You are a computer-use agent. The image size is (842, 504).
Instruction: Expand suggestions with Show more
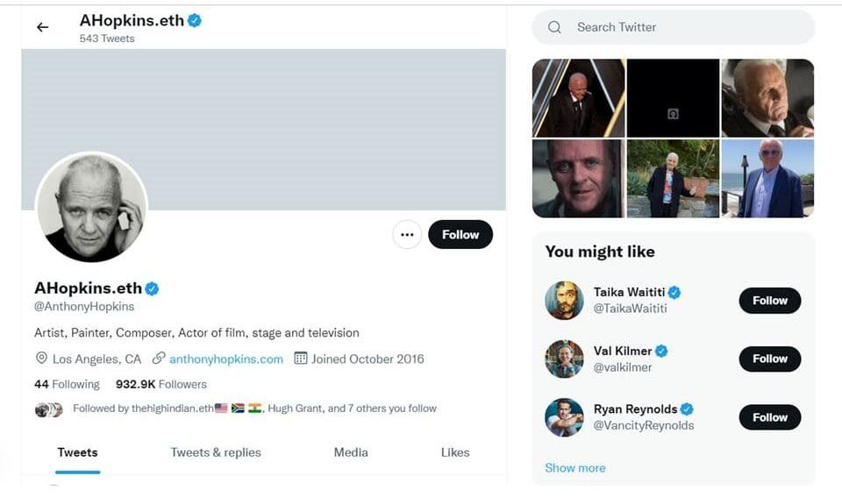click(x=574, y=468)
